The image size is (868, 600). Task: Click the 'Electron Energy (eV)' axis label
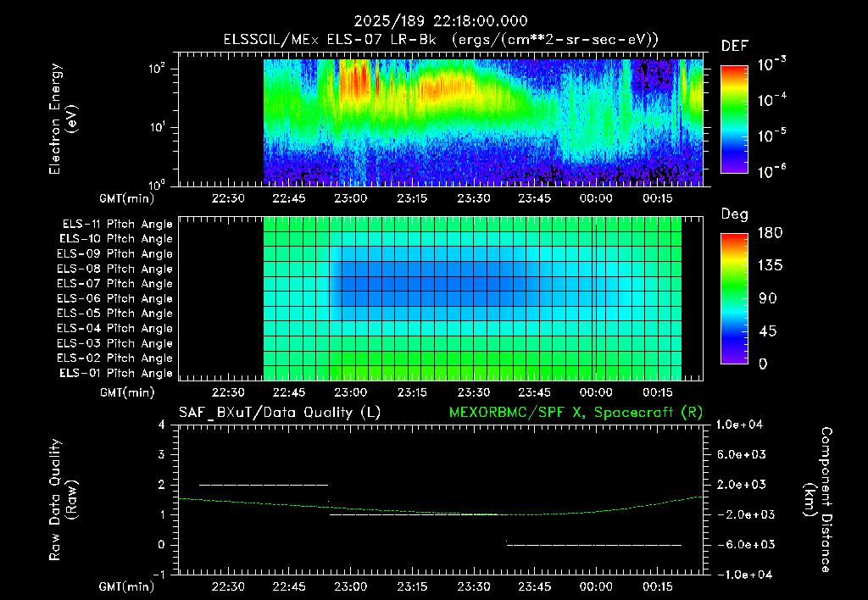point(63,119)
